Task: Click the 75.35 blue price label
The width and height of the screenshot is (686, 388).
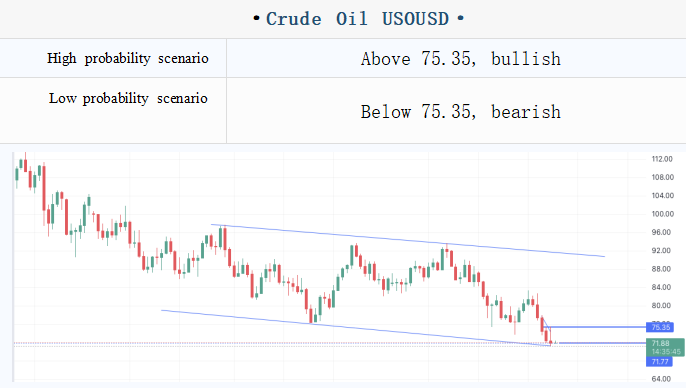Action: [660, 327]
